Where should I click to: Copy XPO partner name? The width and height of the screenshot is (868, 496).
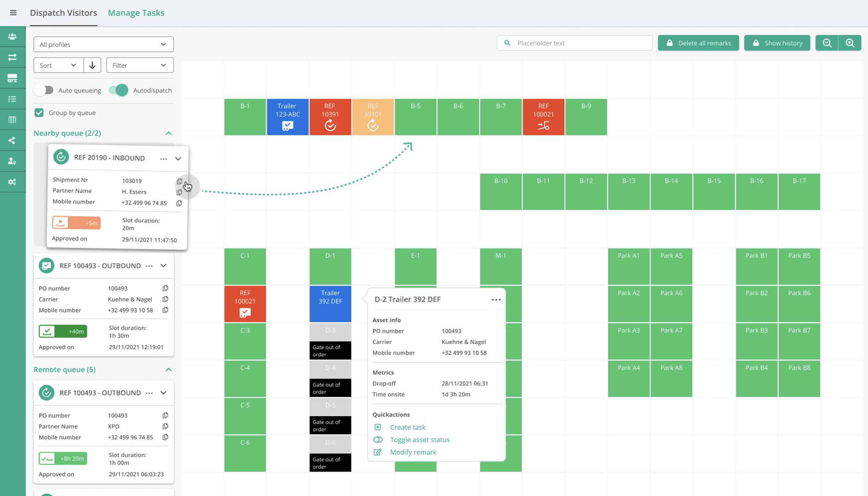[165, 426]
